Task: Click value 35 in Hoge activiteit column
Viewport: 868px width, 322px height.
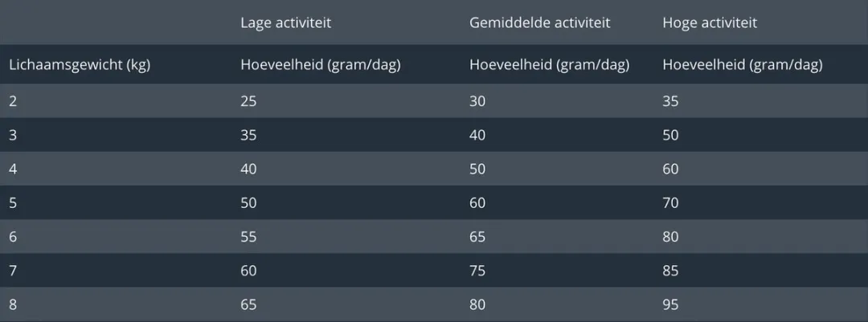Action: coord(670,101)
